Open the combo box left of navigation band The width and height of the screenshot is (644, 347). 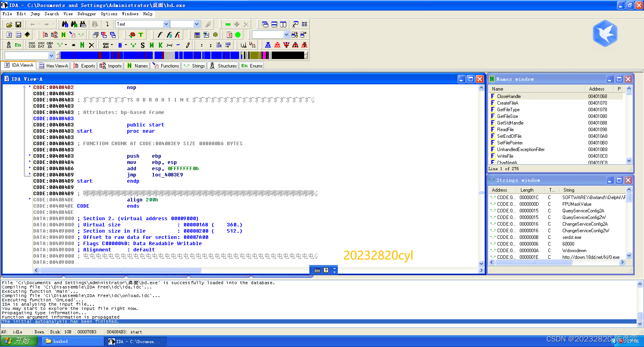[x=29, y=55]
